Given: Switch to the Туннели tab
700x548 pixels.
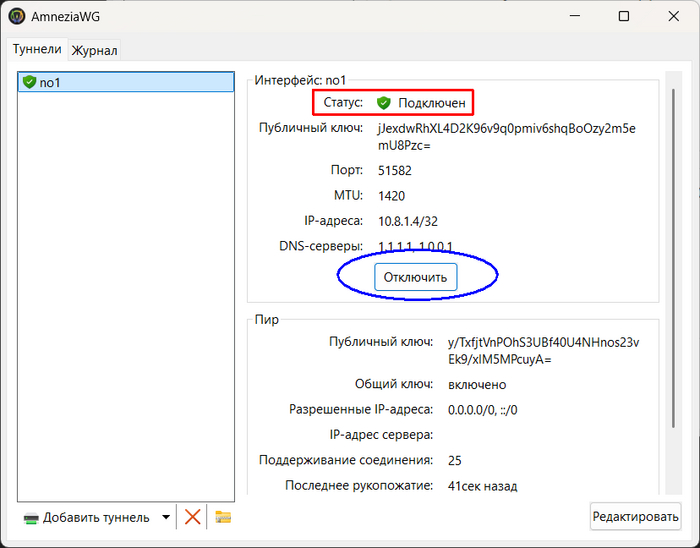Looking at the screenshot, I should pos(37,49).
